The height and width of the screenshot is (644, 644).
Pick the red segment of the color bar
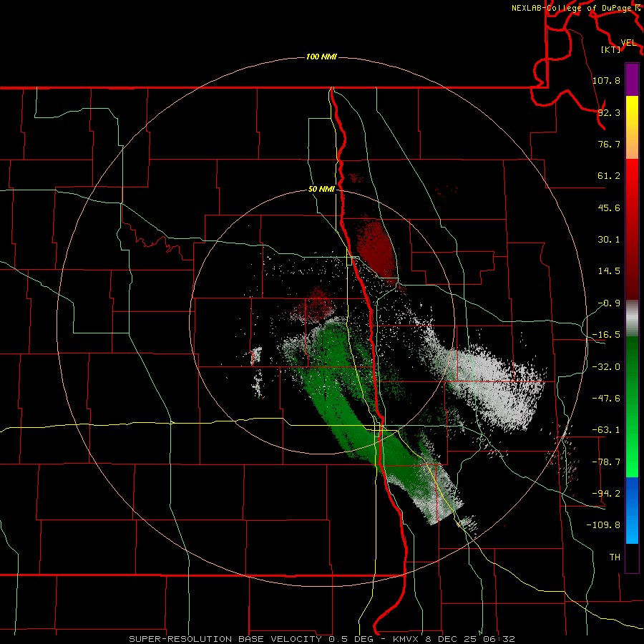point(632,229)
